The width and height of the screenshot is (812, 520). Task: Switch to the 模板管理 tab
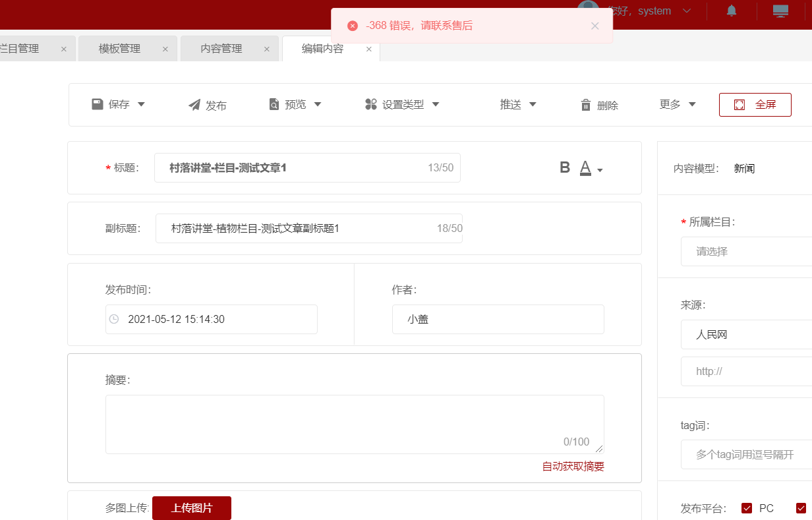[x=119, y=49]
